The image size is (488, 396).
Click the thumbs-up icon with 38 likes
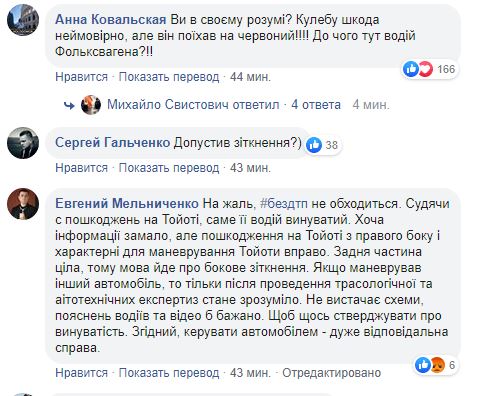tap(314, 145)
